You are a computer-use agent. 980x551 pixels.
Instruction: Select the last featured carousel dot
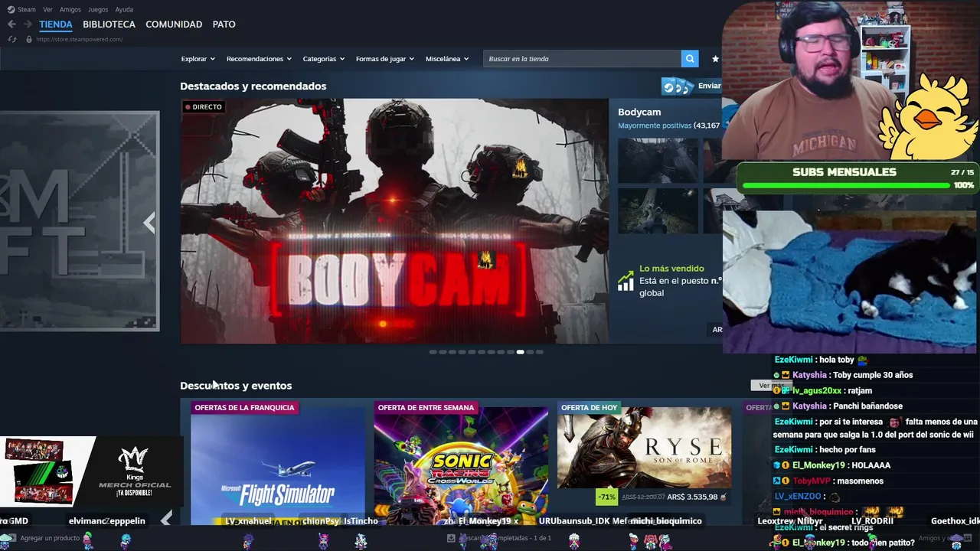click(539, 352)
